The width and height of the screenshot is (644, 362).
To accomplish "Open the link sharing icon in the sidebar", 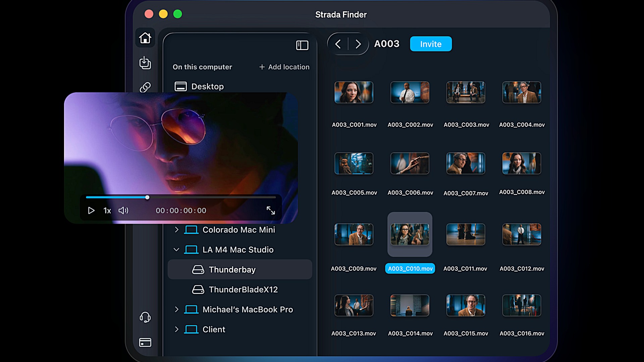I will (145, 87).
